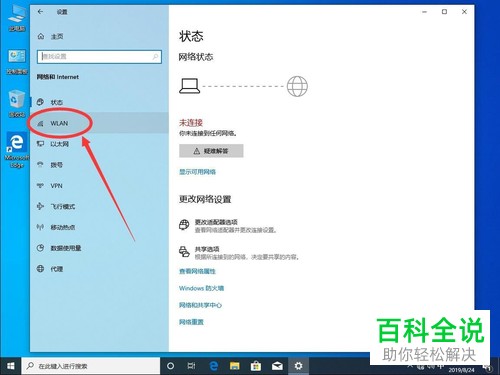Open the 以太网 Ethernet page

99,144
